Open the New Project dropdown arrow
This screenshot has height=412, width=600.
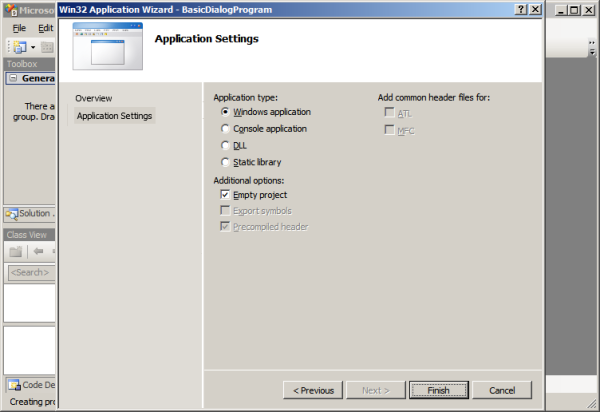[33, 47]
